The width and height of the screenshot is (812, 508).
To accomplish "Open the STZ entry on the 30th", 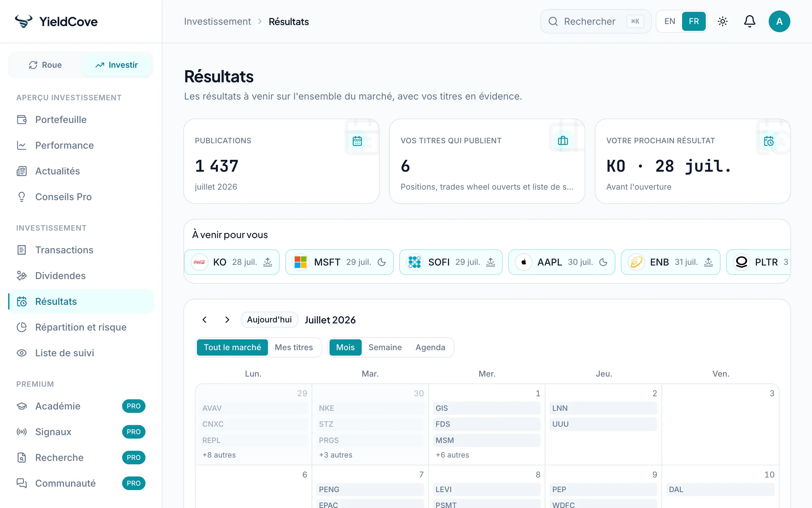I will pos(370,424).
